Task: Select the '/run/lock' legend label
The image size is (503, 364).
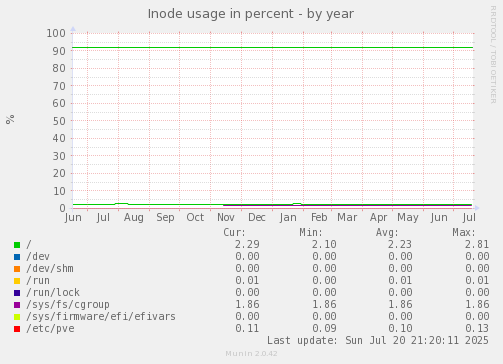Action: click(53, 292)
